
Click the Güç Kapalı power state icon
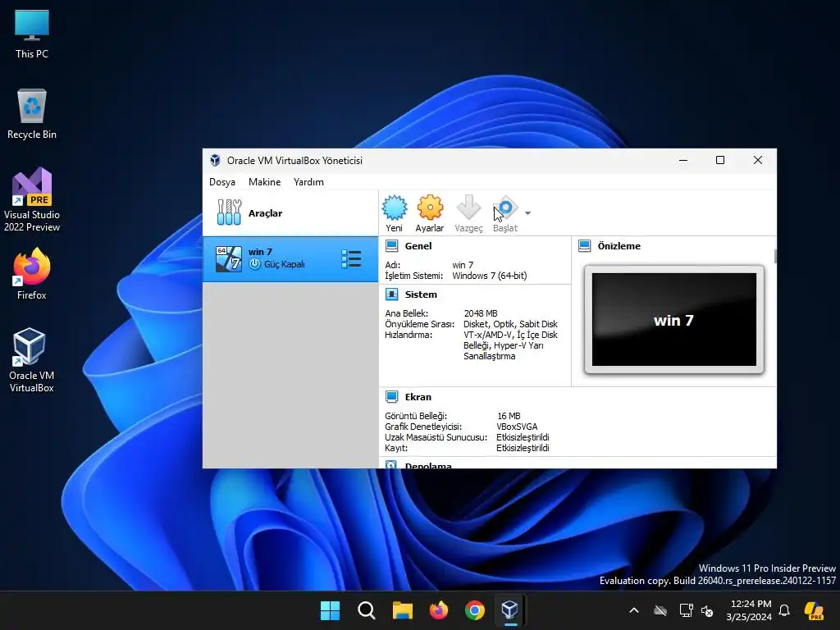[x=255, y=264]
